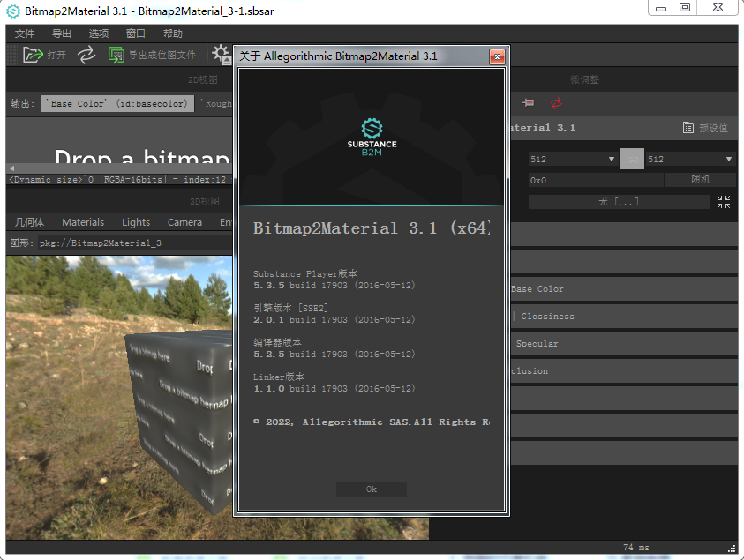Click the app icon in title bar
This screenshot has height=560, width=744.
point(13,11)
